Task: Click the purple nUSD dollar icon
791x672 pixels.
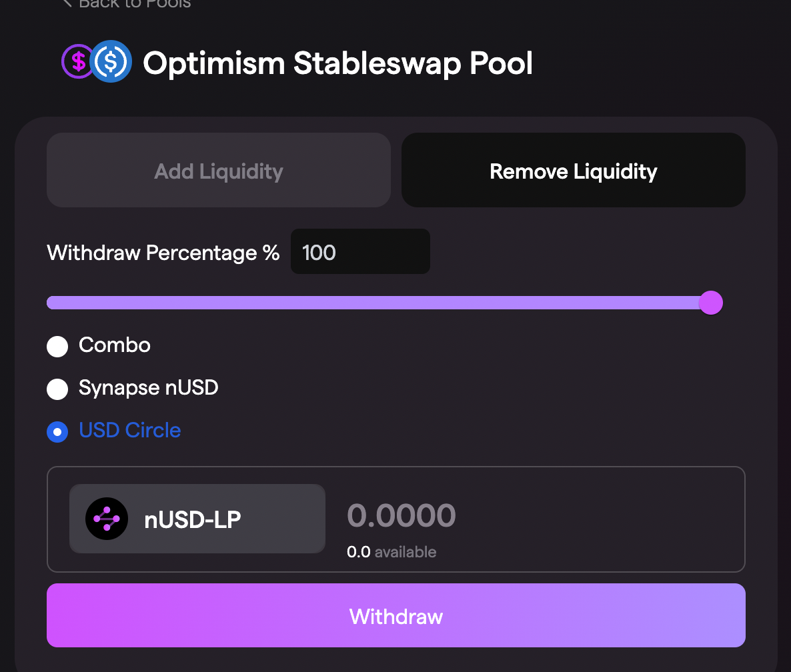Action: 77,61
